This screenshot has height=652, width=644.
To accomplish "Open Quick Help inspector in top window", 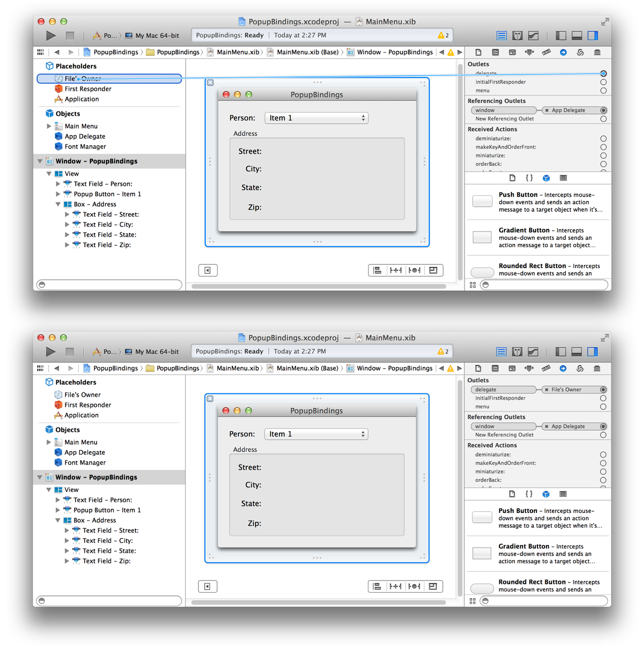I will 495,52.
